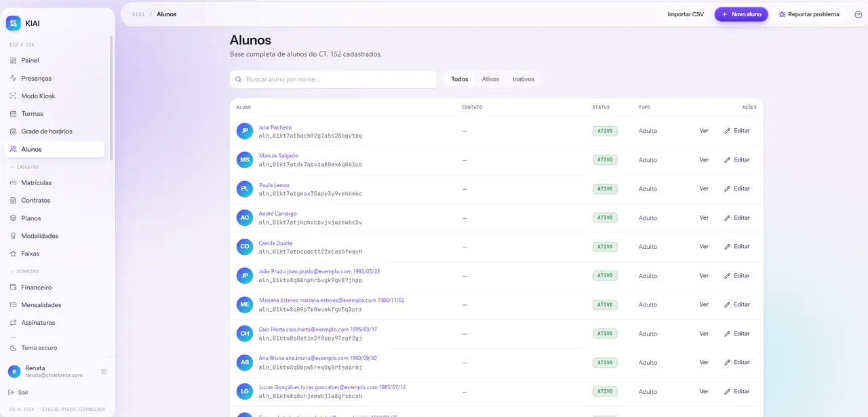Click Editar for Julia Pacheco
This screenshot has height=417, width=868.
pyautogui.click(x=737, y=131)
